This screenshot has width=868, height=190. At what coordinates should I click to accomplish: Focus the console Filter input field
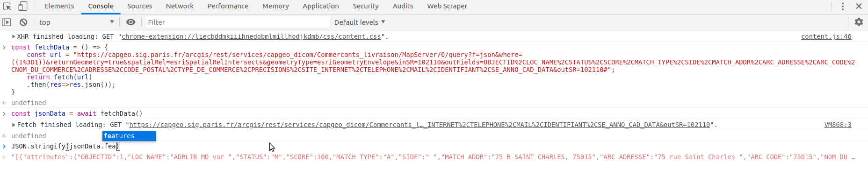click(x=237, y=22)
